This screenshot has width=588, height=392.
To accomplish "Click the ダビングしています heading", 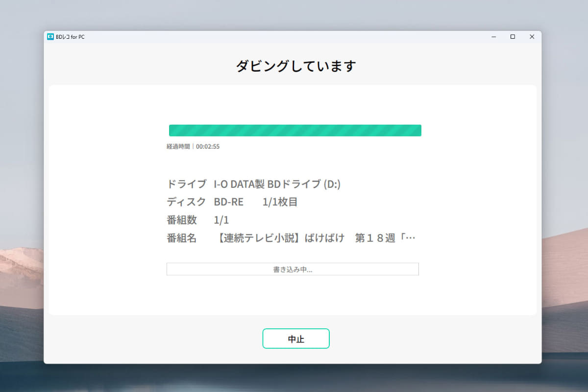I will [294, 65].
